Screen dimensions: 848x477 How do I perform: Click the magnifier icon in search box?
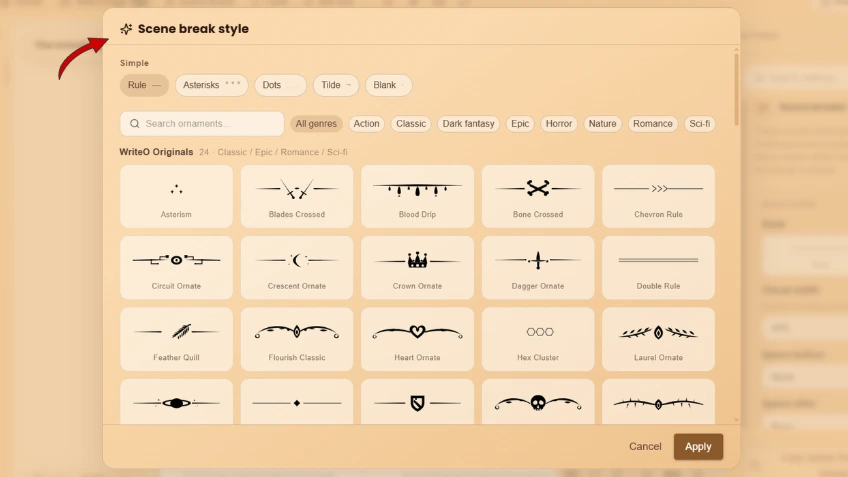(x=135, y=124)
